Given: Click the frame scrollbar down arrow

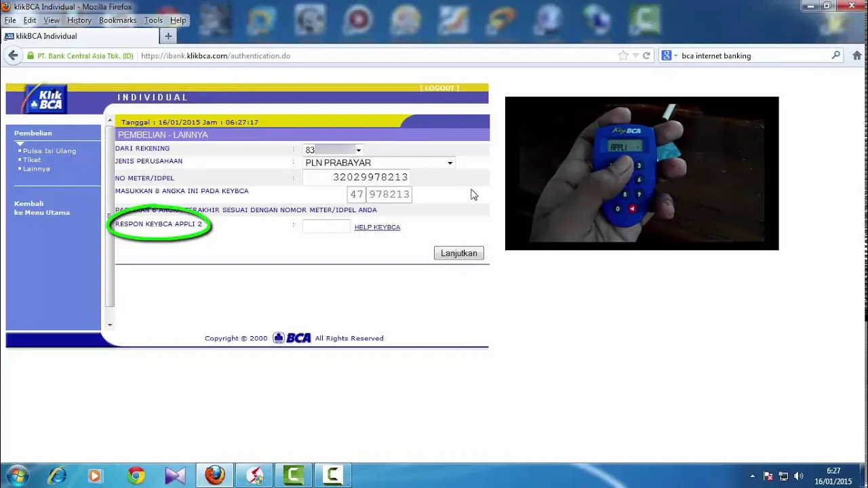Looking at the screenshot, I should (x=110, y=325).
